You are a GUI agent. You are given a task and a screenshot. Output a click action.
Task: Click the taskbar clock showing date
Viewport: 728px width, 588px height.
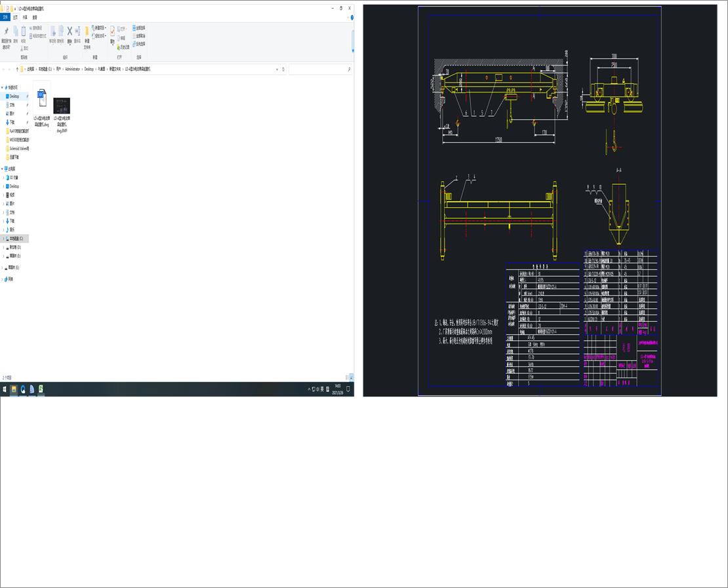338,389
